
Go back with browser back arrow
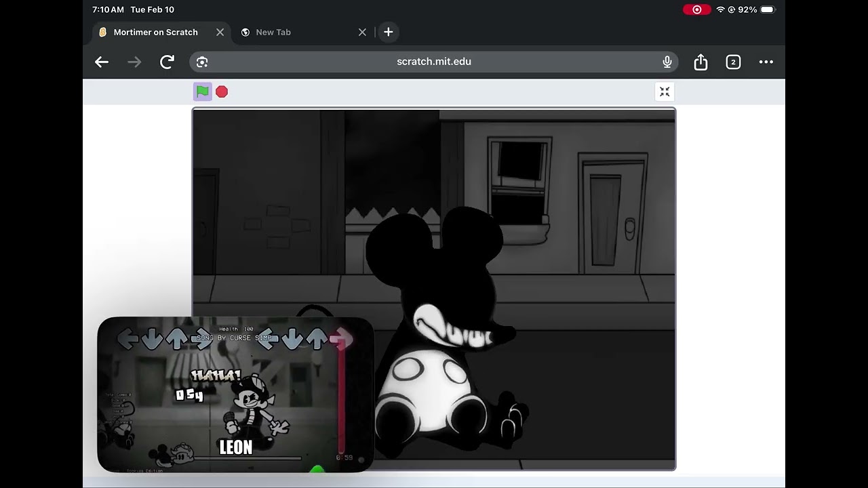coord(102,62)
